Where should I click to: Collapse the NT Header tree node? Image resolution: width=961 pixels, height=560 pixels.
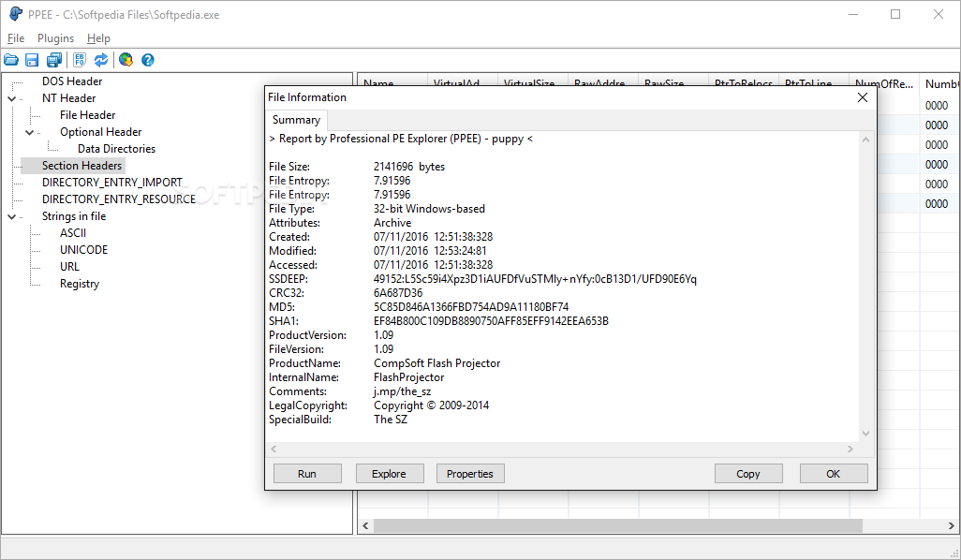tap(11, 98)
